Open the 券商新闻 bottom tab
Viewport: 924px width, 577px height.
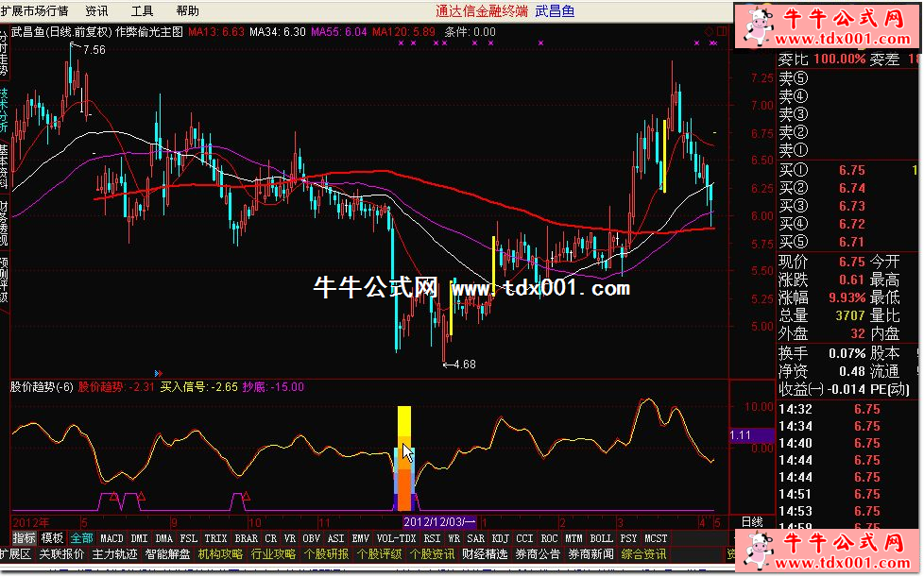point(591,554)
